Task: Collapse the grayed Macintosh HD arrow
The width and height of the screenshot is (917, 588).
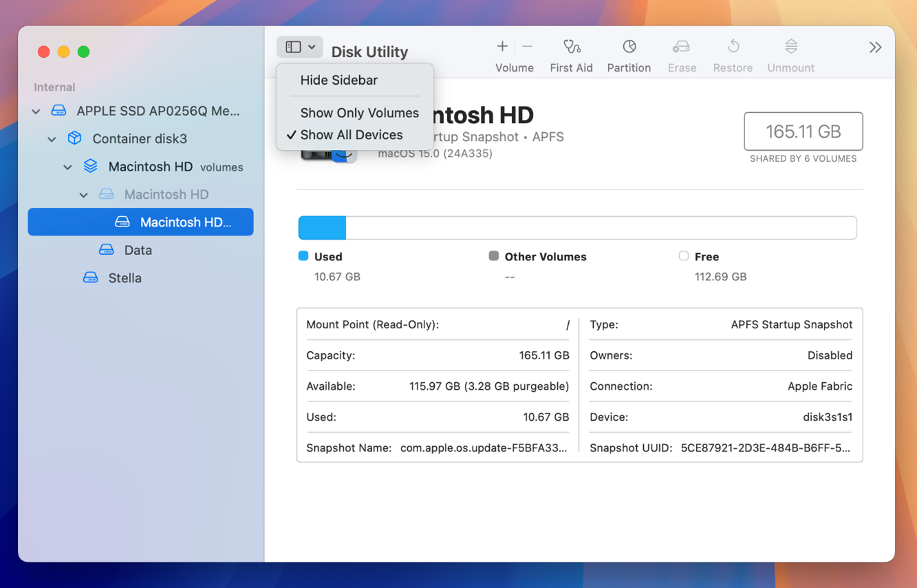Action: 84,195
